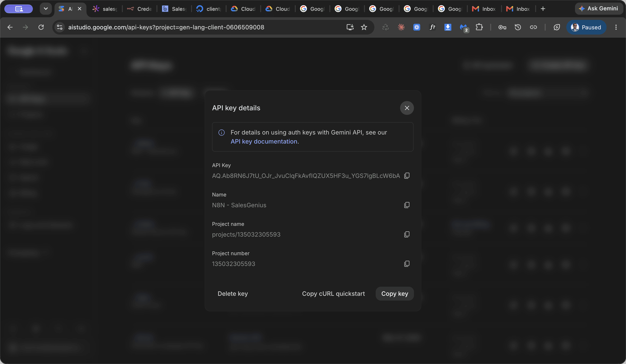This screenshot has height=364, width=626.
Task: Copy the Project name value icon
Action: (x=407, y=234)
